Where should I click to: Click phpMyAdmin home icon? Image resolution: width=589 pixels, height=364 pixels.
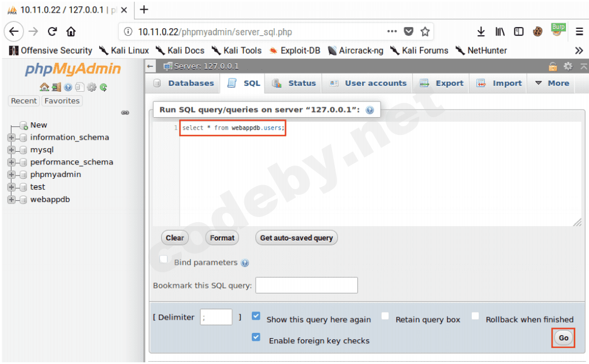(44, 87)
